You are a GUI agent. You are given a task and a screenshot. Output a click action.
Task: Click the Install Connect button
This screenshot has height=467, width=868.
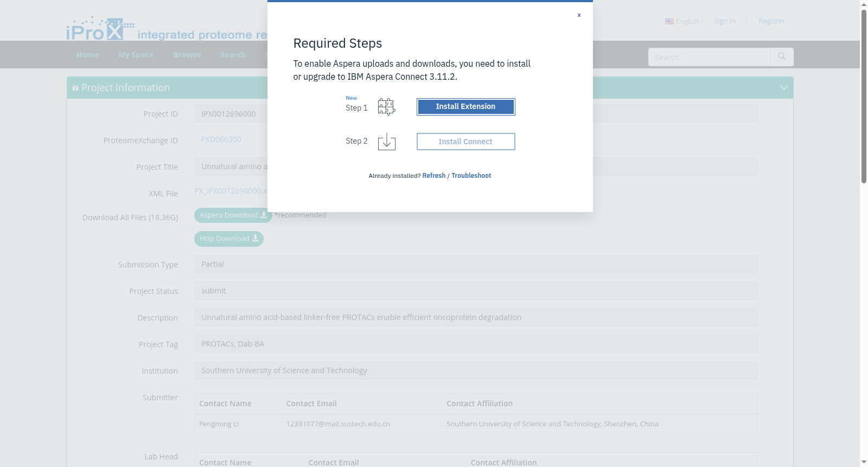[x=465, y=142]
